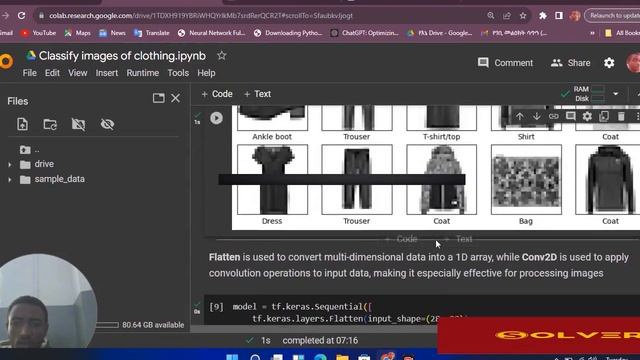Image resolution: width=640 pixels, height=360 pixels.
Task: Star the Classify images of clothing notebook
Action: point(222,56)
